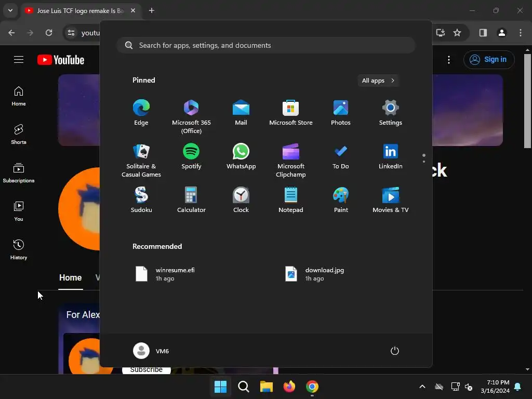Go back in Chrome
This screenshot has width=532, height=399.
(x=11, y=33)
